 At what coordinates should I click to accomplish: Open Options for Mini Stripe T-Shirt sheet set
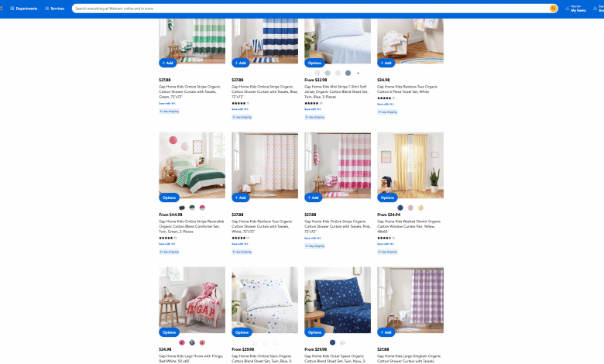(314, 63)
